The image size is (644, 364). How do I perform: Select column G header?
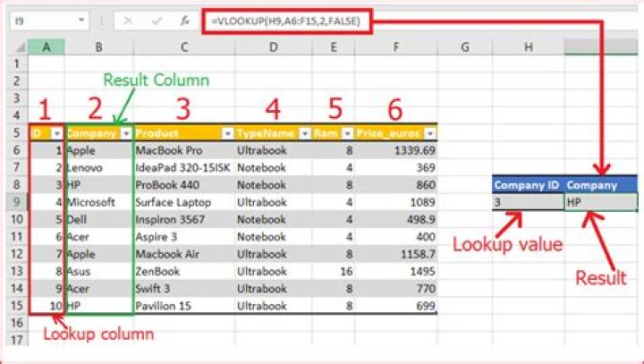point(465,47)
